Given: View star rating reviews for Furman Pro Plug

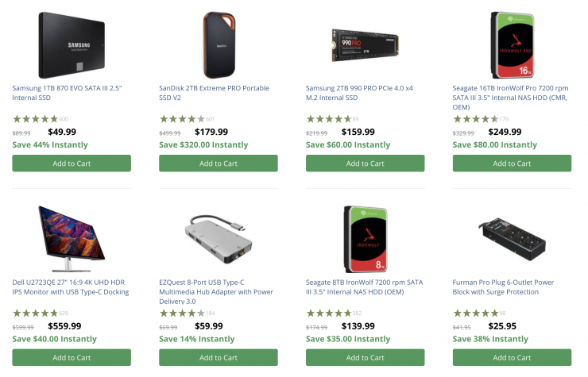Looking at the screenshot, I should (x=475, y=313).
